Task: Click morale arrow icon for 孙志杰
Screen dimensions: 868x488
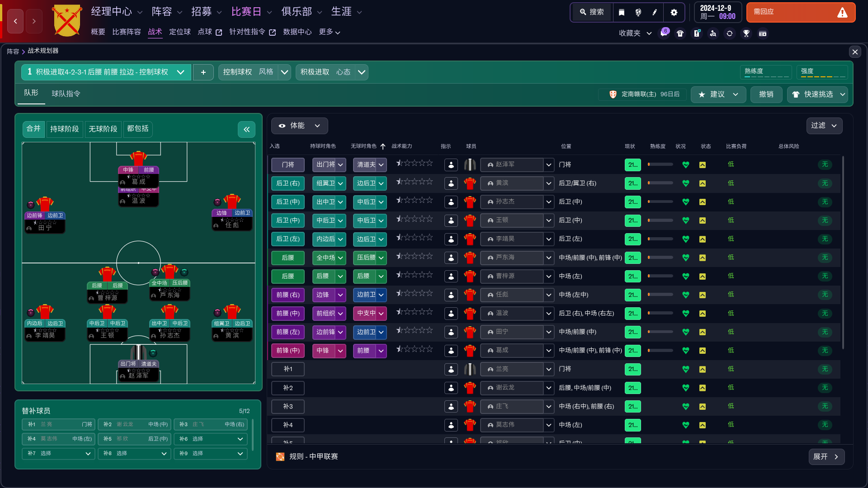Action: (x=703, y=202)
